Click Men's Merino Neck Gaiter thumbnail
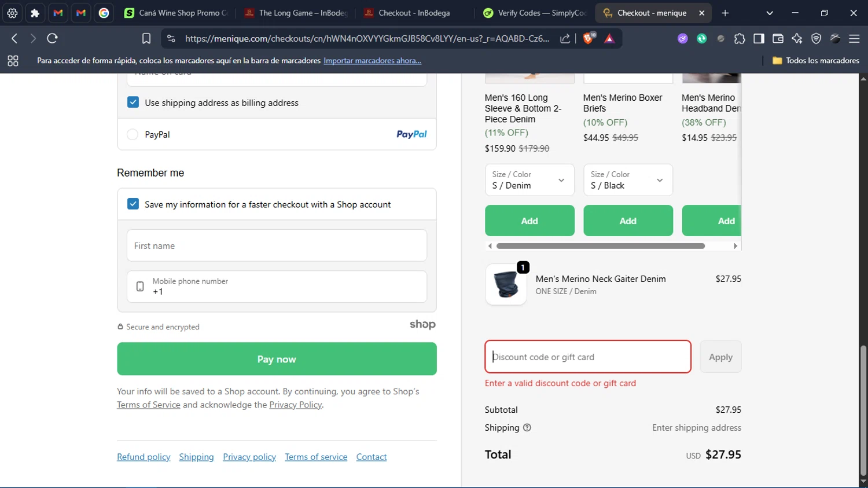The image size is (868, 488). pyautogui.click(x=506, y=284)
